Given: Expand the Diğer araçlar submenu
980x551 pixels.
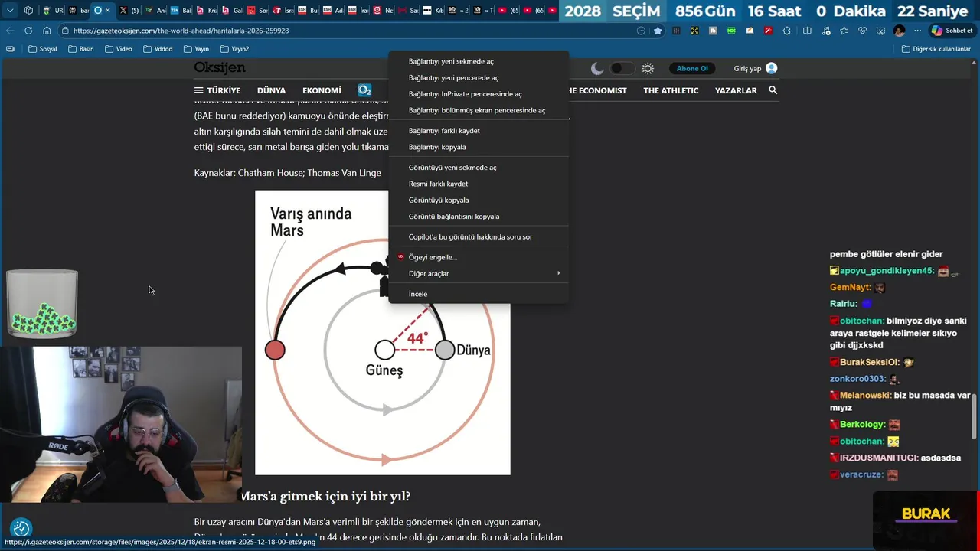Looking at the screenshot, I should coord(479,273).
